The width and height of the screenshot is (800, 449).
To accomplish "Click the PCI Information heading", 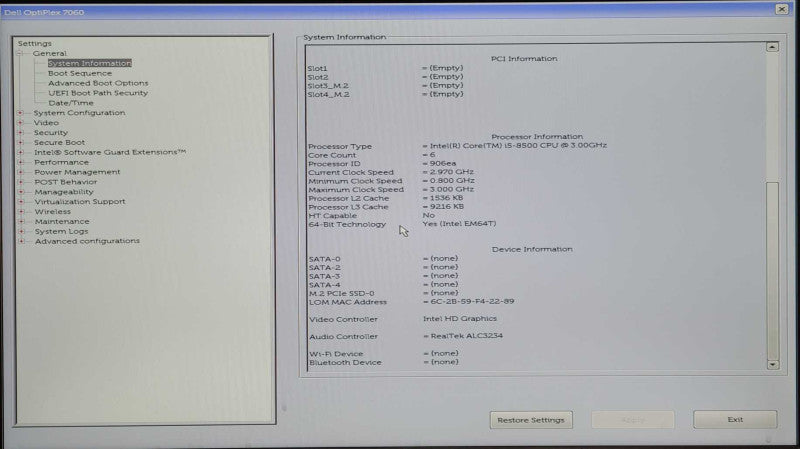I will tap(524, 59).
